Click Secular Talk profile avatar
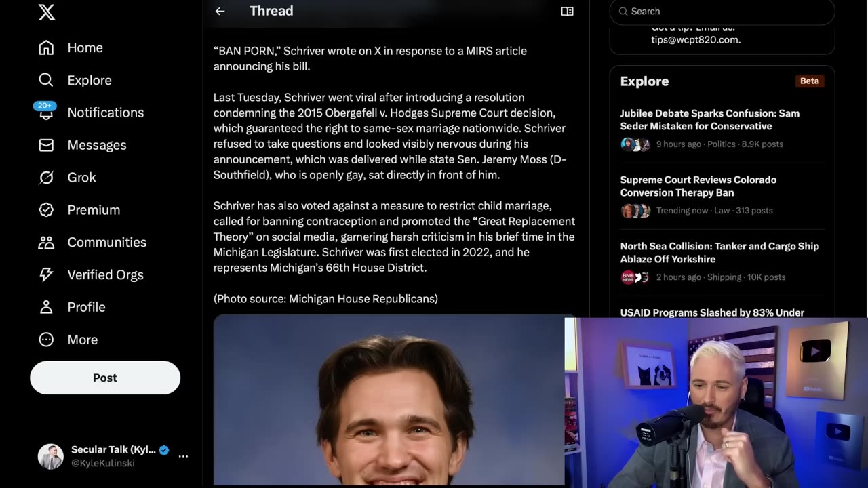Viewport: 868px width, 488px height. (50, 456)
